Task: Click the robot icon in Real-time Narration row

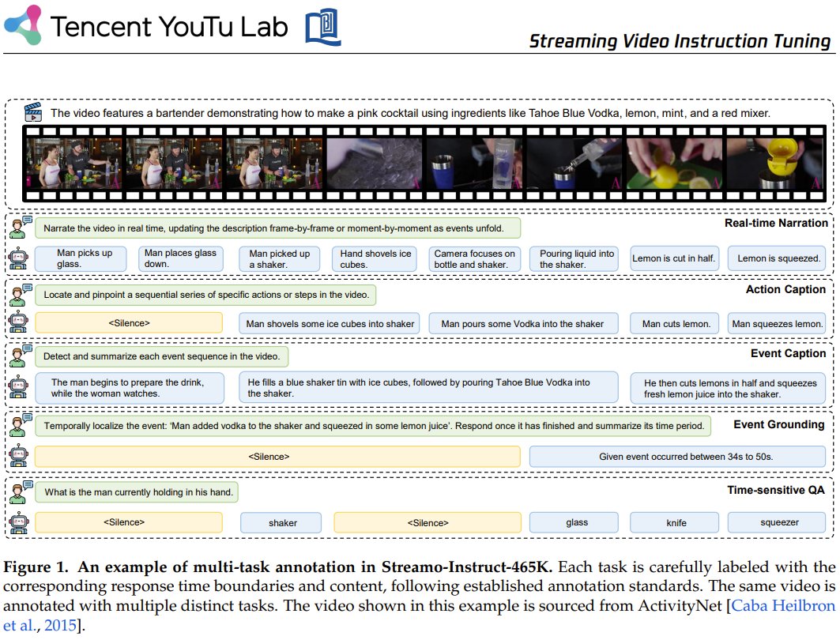Action: coord(20,257)
